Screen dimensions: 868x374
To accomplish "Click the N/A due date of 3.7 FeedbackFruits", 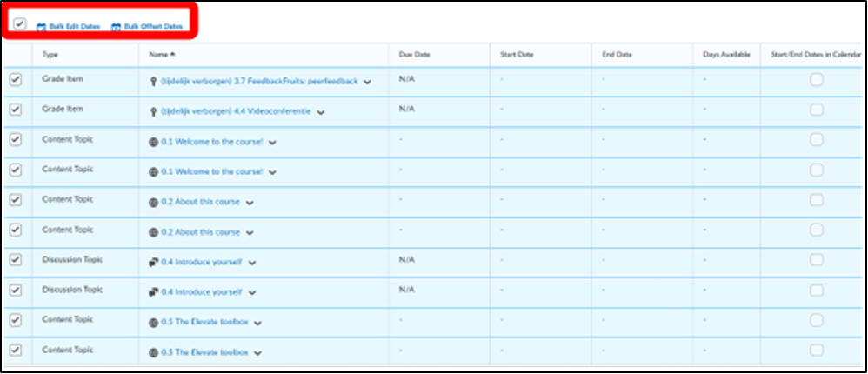I will point(406,79).
